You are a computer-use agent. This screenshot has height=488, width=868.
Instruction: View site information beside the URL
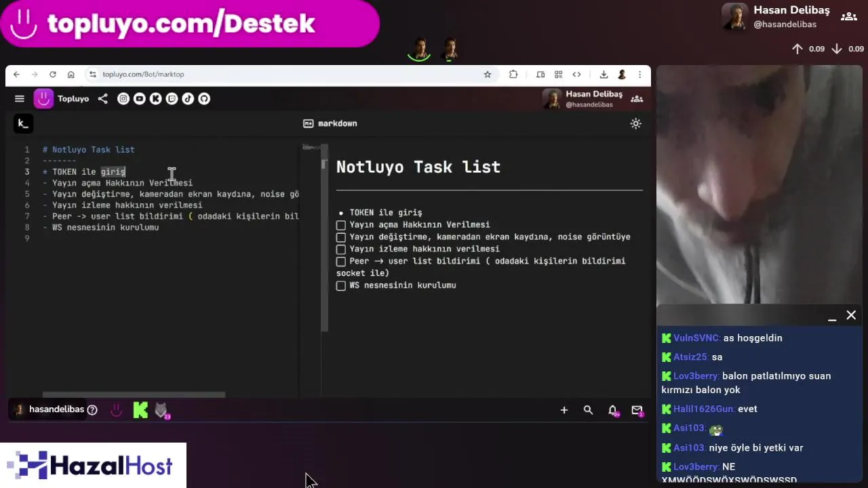(93, 75)
